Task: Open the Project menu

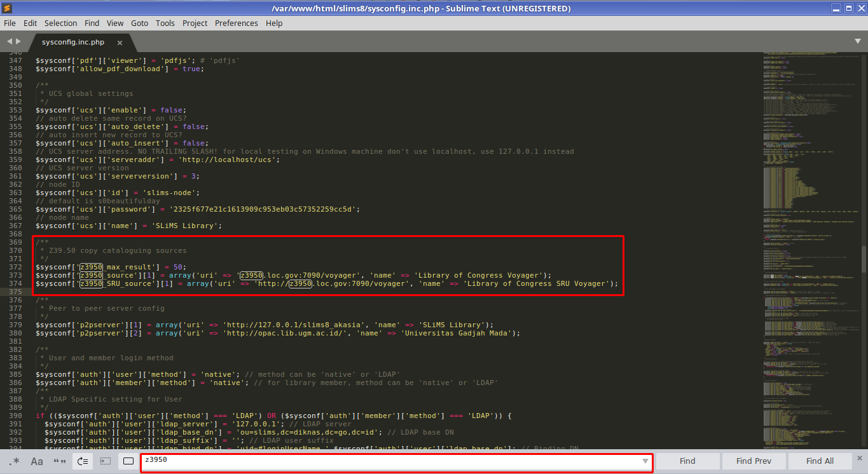Action: click(x=195, y=23)
